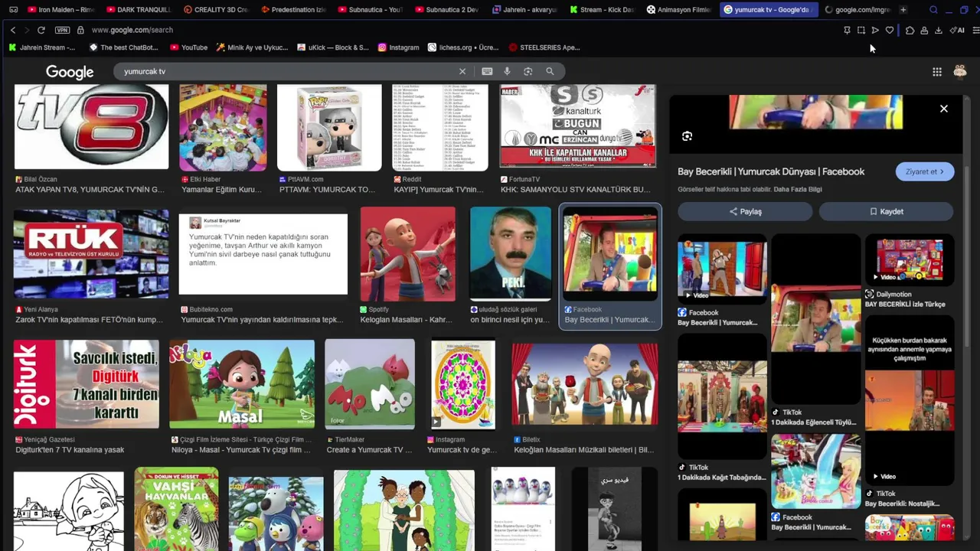Open the Vahşi Hayvanlar book image result
The height and width of the screenshot is (551, 980).
coord(177,509)
